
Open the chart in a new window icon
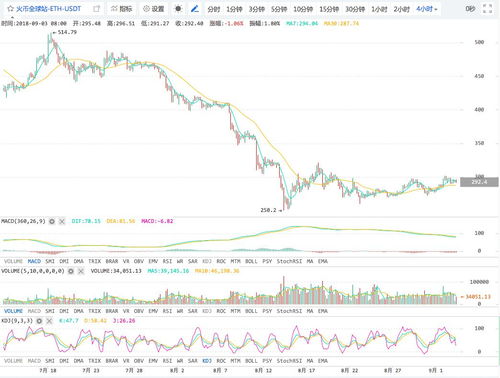96,9
